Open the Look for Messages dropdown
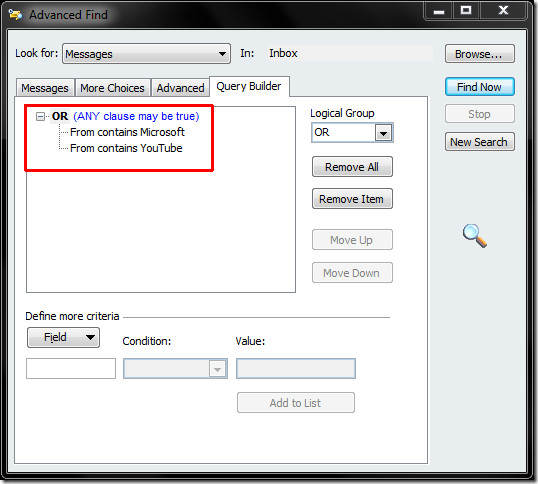This screenshot has width=538, height=484. coord(146,54)
